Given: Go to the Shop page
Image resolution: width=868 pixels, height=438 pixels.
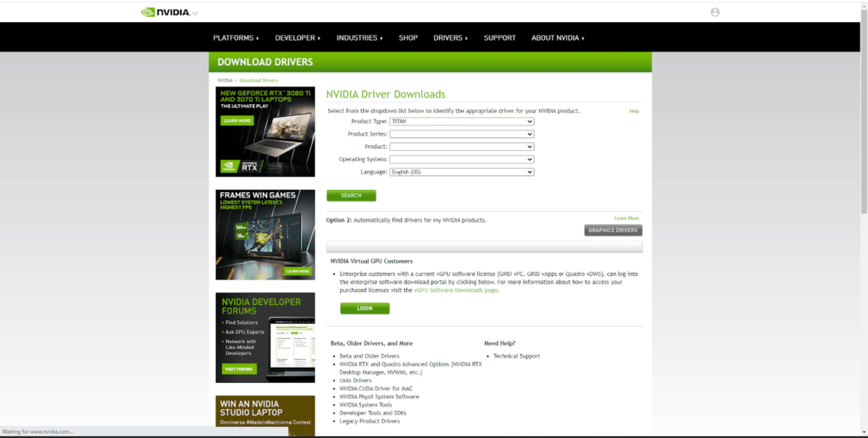Looking at the screenshot, I should 408,37.
